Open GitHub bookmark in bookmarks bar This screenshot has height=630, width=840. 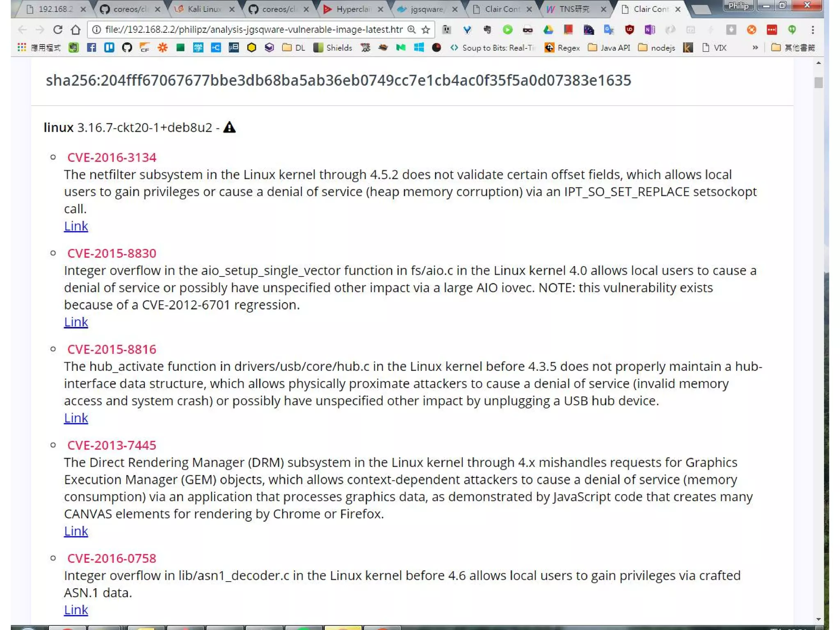127,48
